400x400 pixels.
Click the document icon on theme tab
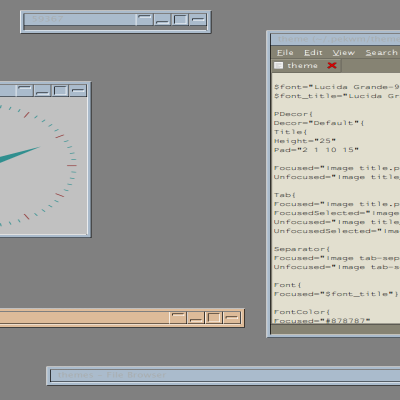pyautogui.click(x=278, y=66)
